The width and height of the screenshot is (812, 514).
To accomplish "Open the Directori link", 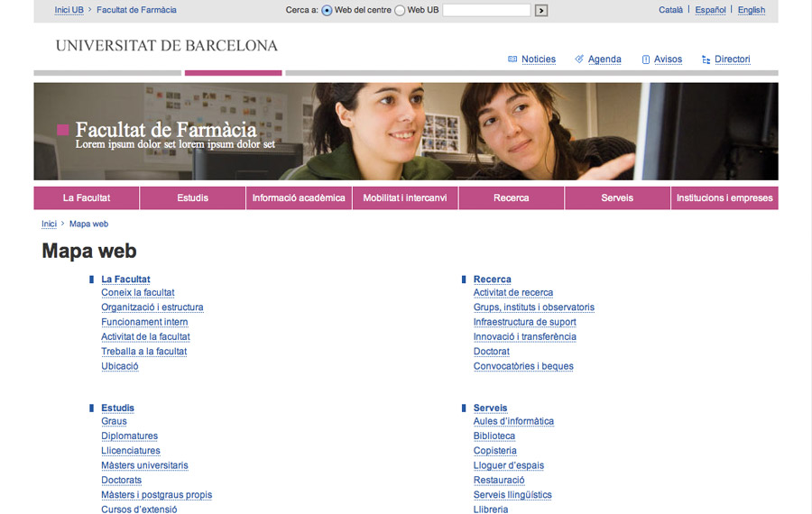I will (732, 59).
